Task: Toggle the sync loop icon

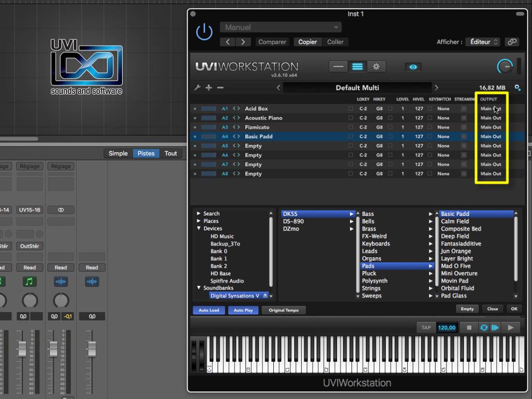Action: click(x=484, y=327)
